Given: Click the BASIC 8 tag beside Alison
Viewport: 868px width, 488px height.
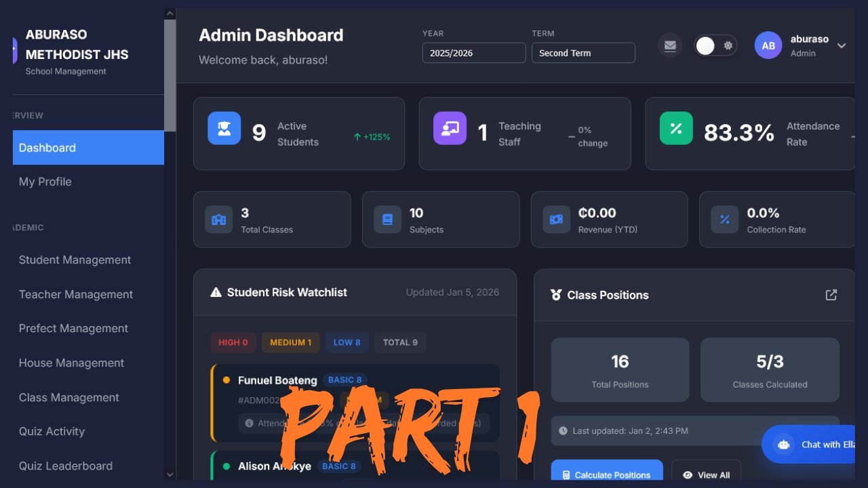Looking at the screenshot, I should [339, 466].
